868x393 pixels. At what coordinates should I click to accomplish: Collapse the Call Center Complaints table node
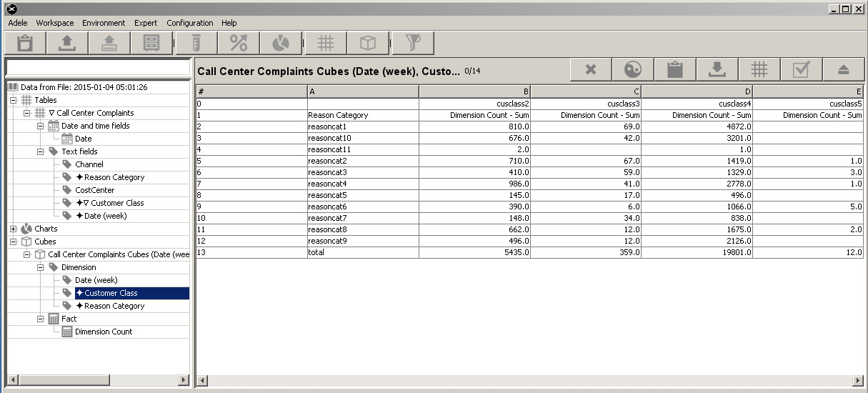(26, 113)
